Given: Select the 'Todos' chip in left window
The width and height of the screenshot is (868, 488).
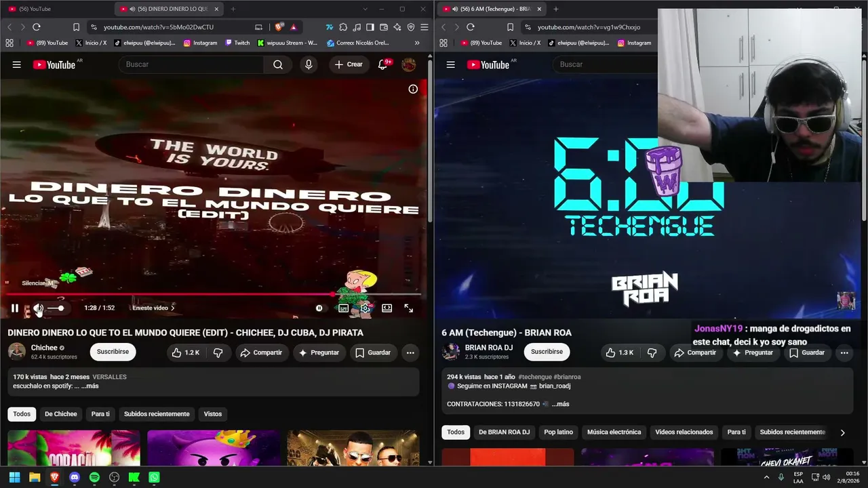Looking at the screenshot, I should (x=22, y=414).
